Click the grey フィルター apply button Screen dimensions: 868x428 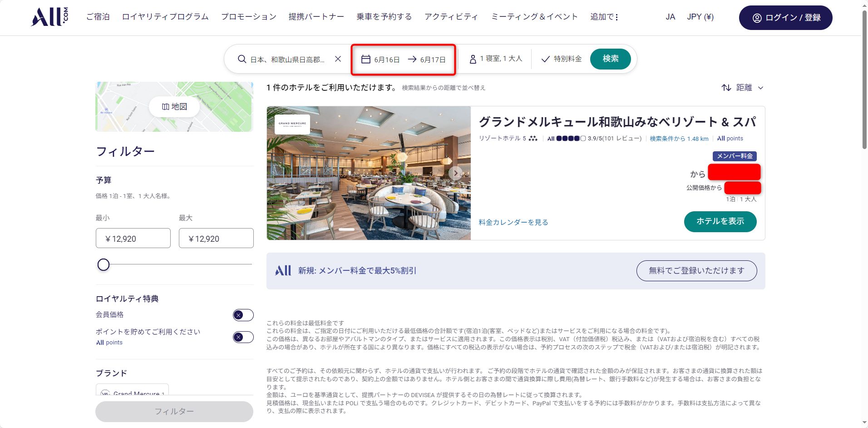tap(174, 411)
